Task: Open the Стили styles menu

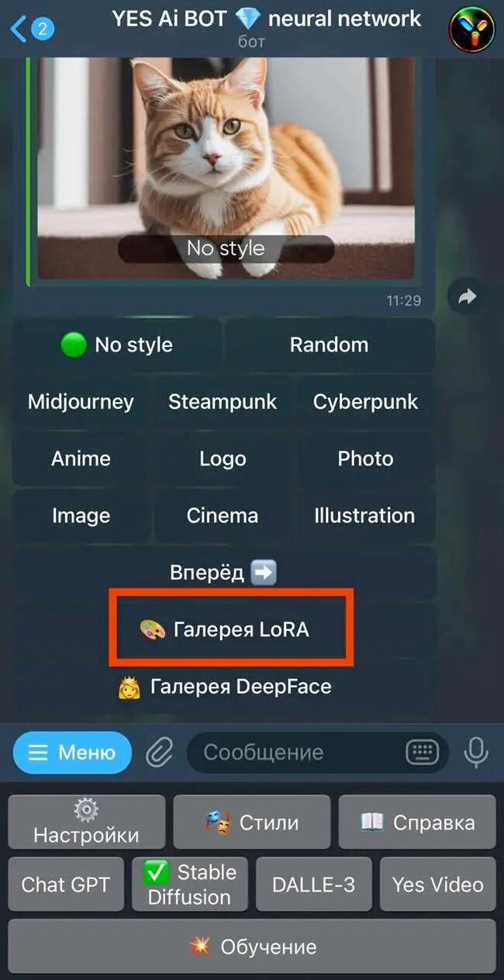Action: (252, 822)
